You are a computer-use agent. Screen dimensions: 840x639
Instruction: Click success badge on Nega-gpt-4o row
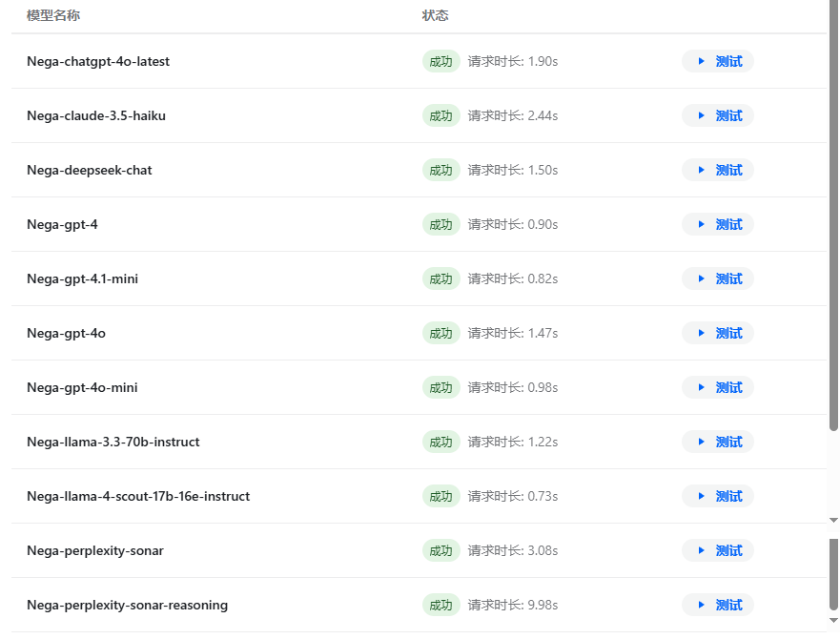[x=440, y=334]
